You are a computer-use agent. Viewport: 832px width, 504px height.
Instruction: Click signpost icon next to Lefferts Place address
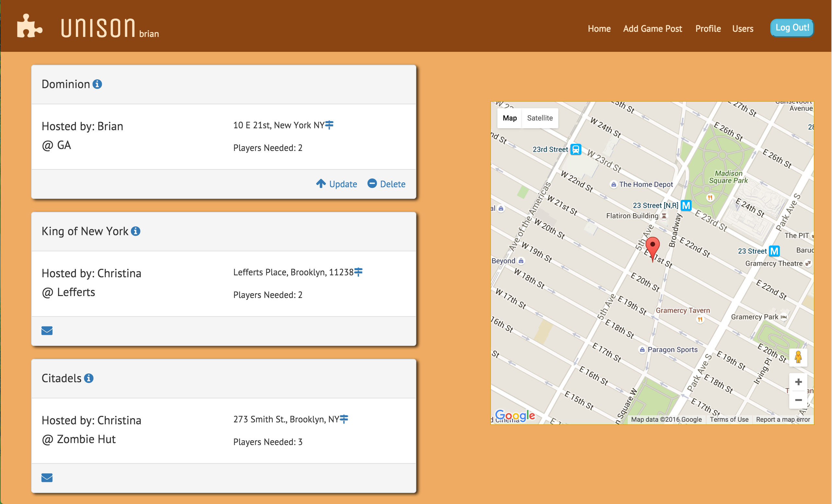point(358,271)
